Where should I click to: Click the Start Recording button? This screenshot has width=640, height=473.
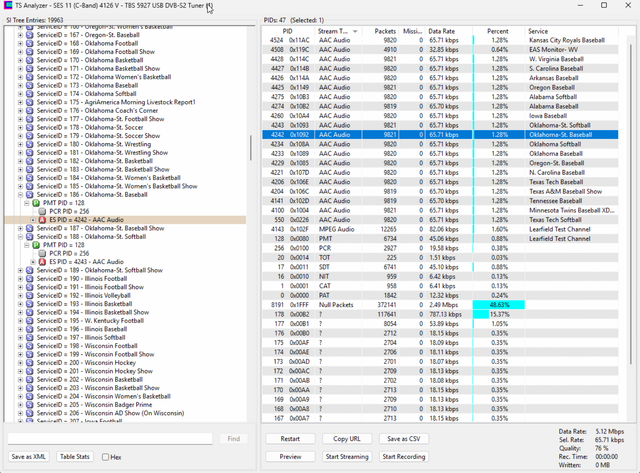tap(404, 457)
